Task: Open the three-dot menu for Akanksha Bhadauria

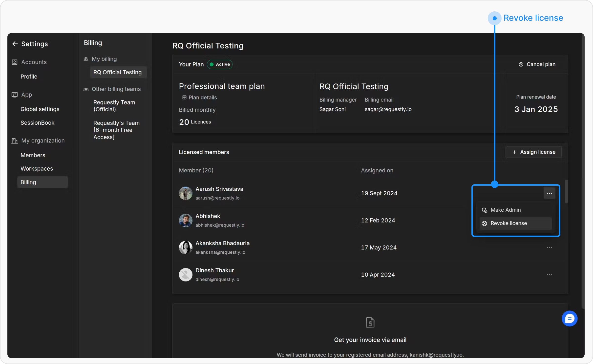Action: (549, 247)
